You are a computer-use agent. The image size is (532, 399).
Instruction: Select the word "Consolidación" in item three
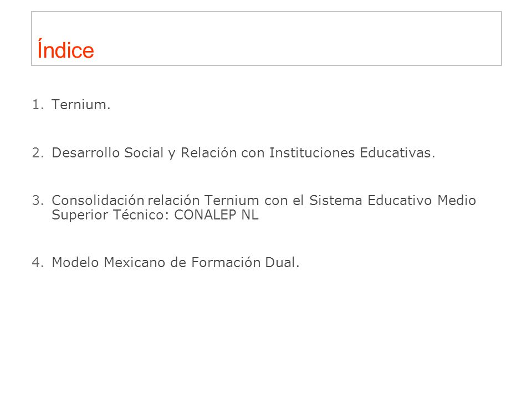[98, 200]
